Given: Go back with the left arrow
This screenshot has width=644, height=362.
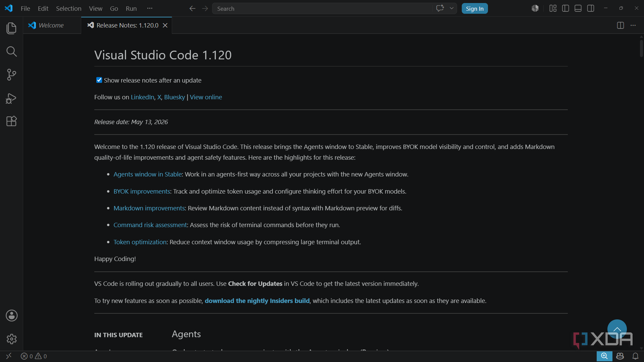Looking at the screenshot, I should click(192, 8).
